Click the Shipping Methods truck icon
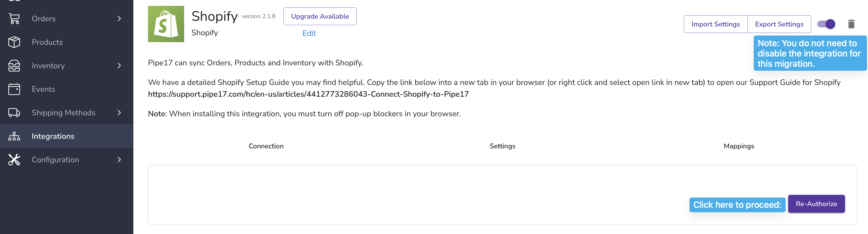 pyautogui.click(x=14, y=112)
